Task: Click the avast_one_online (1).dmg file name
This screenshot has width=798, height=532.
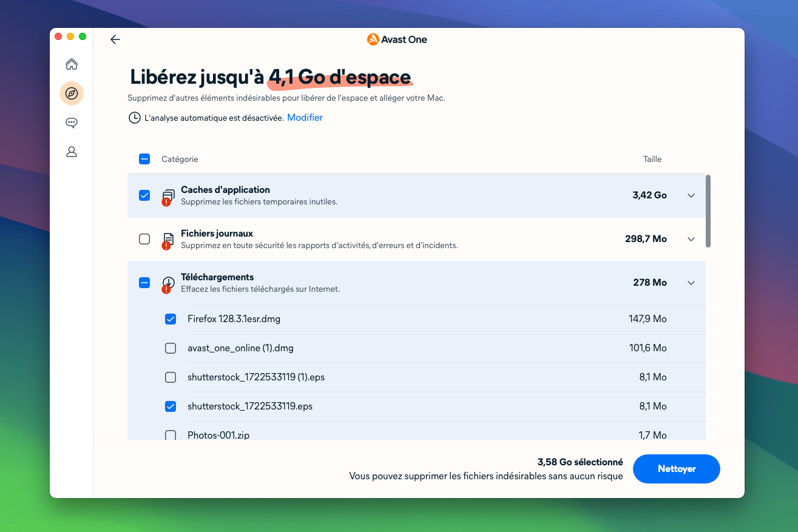Action: coord(240,348)
